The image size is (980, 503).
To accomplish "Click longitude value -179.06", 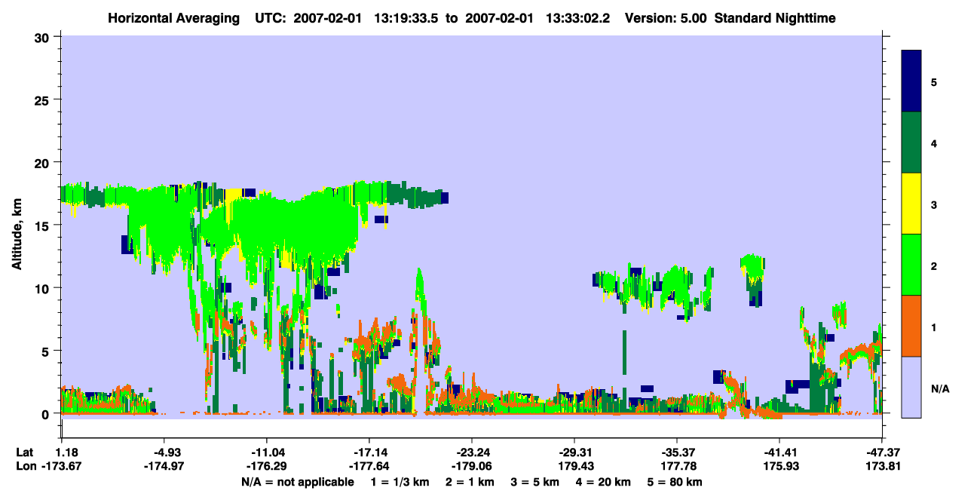I will pos(471,466).
